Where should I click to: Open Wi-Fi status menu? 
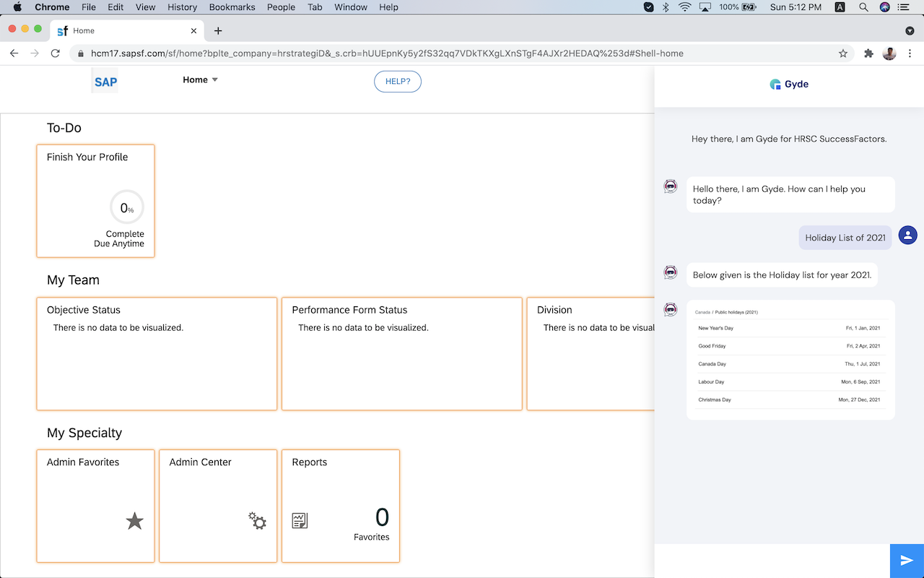click(684, 7)
